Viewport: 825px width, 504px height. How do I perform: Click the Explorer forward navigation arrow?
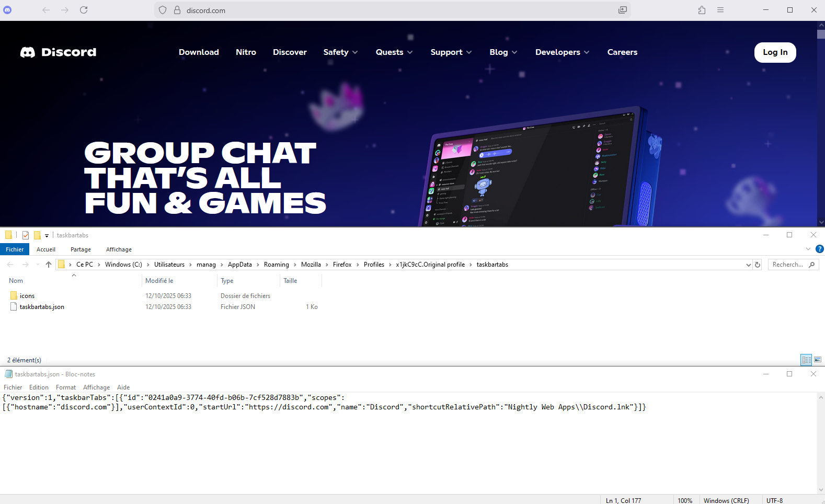tap(25, 265)
